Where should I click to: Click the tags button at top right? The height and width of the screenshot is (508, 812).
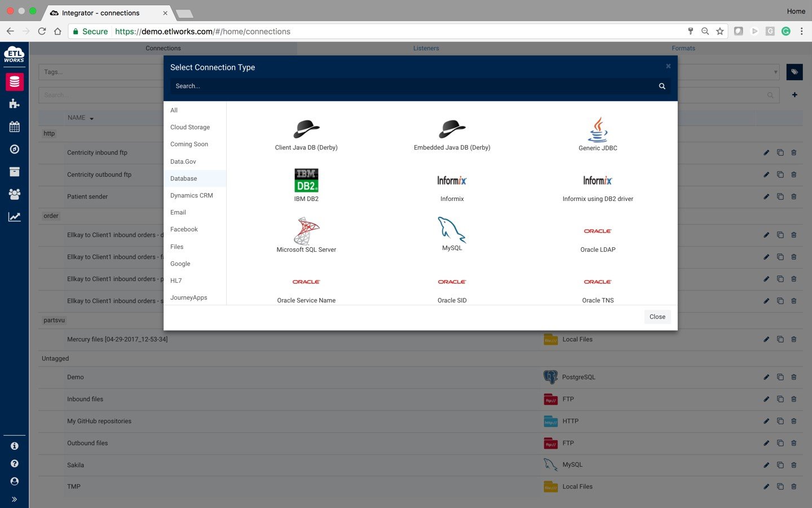point(794,72)
